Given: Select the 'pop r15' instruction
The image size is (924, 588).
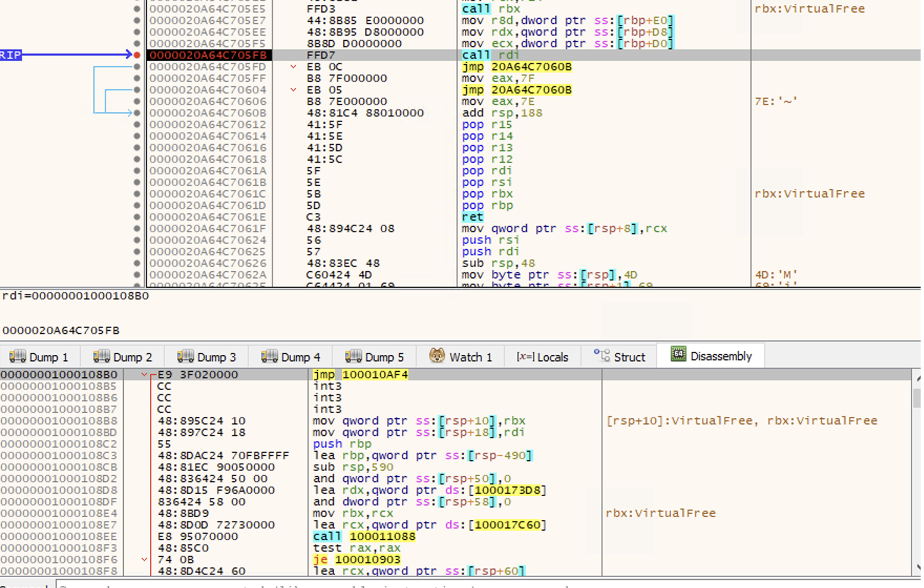Looking at the screenshot, I should click(x=487, y=124).
